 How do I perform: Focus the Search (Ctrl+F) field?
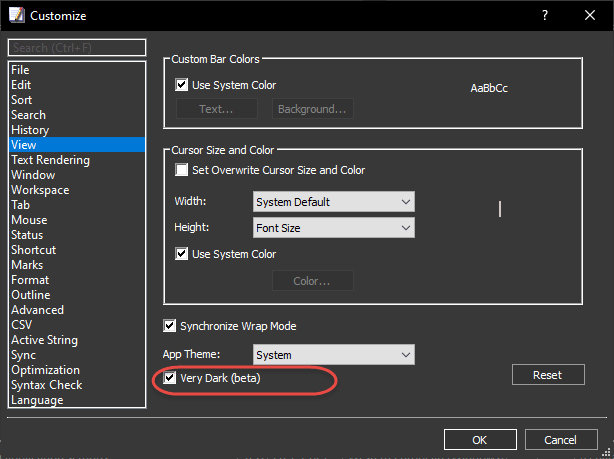tap(77, 48)
